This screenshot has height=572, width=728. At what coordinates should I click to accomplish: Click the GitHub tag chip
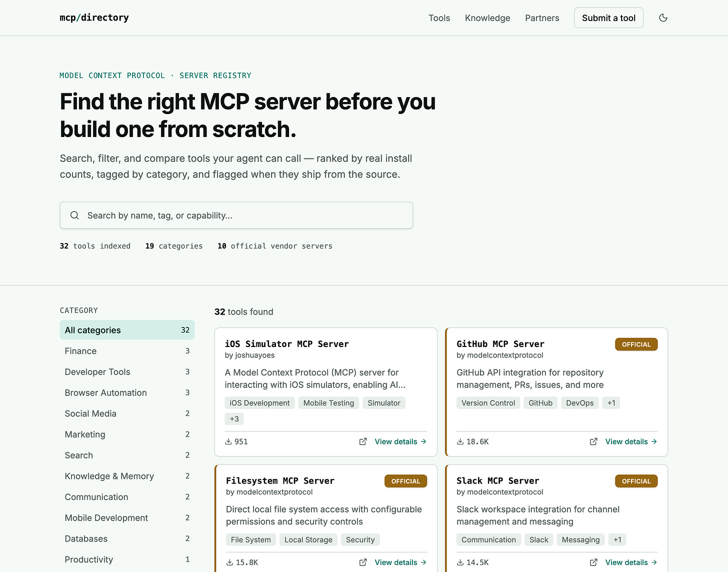click(540, 403)
